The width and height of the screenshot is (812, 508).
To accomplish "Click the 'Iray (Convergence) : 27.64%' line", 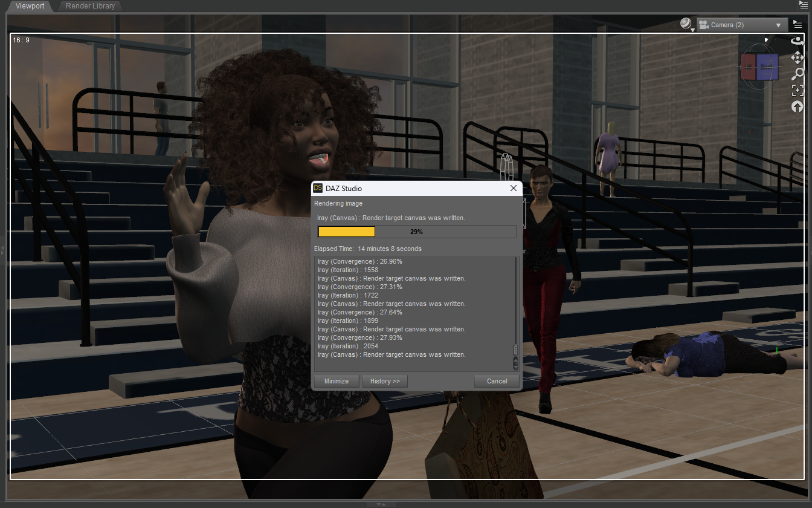I will (359, 312).
